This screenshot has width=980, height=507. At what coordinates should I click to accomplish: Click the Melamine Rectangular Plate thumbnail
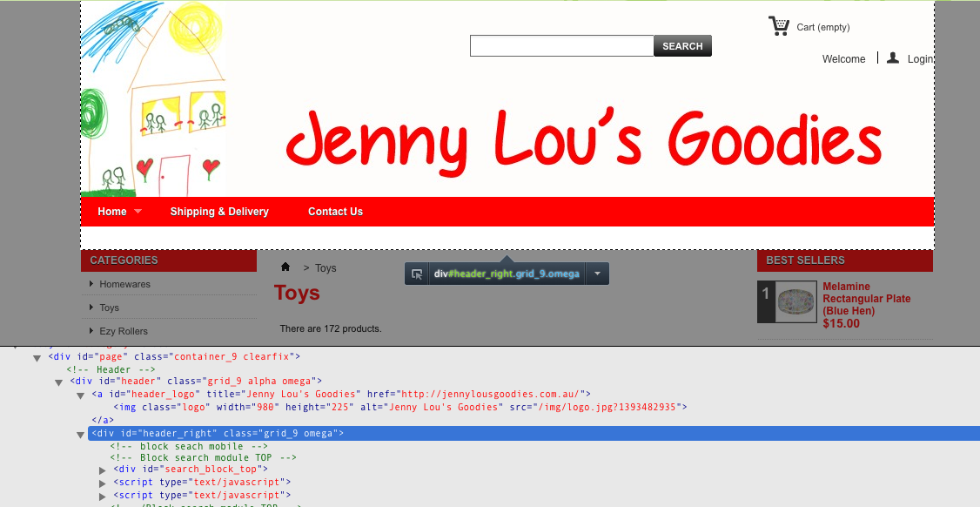tap(796, 301)
